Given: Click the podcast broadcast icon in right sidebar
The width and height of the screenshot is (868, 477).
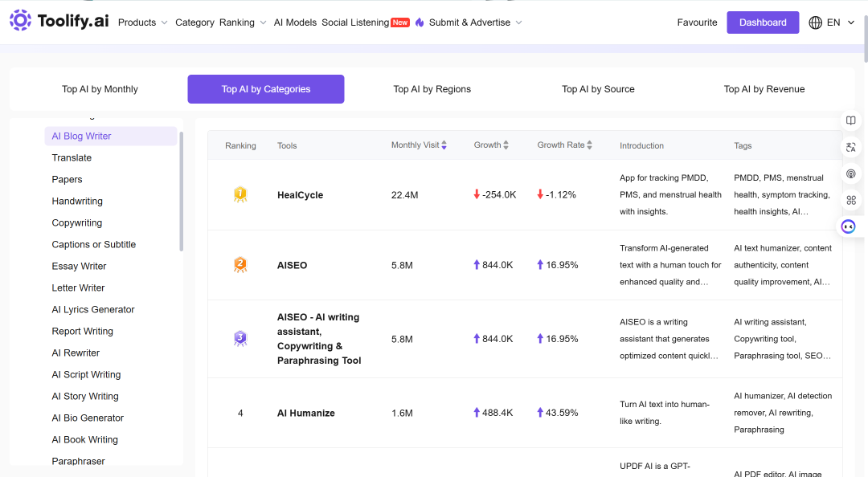Looking at the screenshot, I should [851, 173].
